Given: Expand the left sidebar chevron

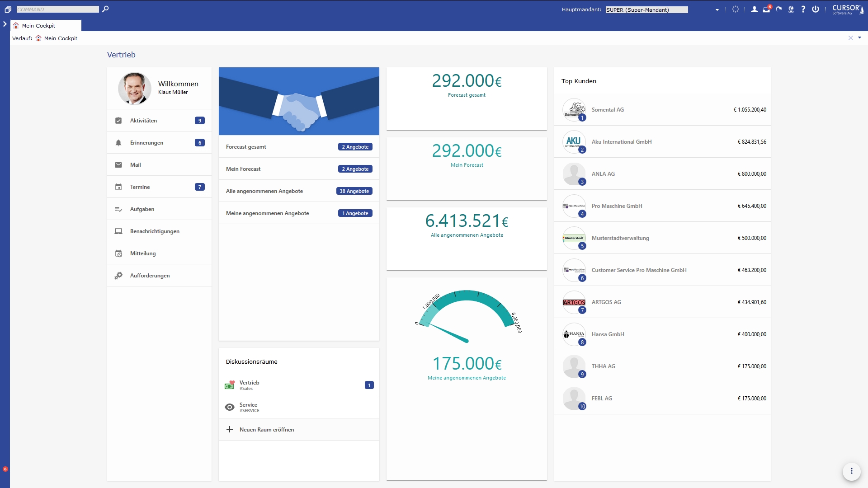Looking at the screenshot, I should (5, 24).
